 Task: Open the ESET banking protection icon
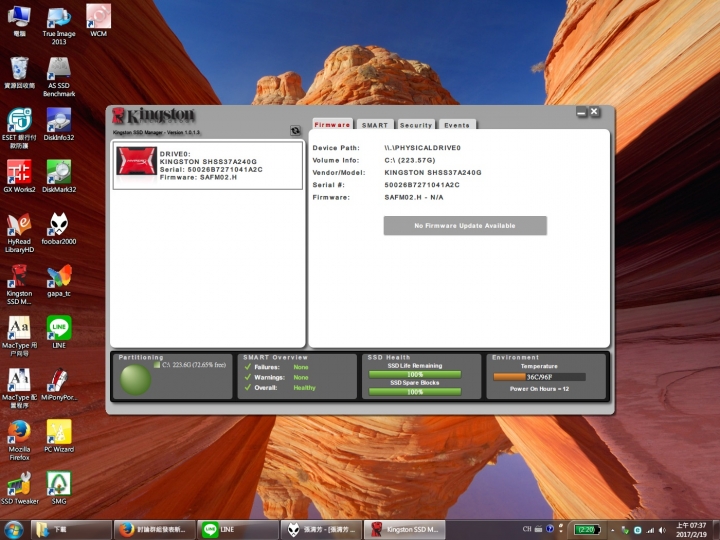pos(19,128)
